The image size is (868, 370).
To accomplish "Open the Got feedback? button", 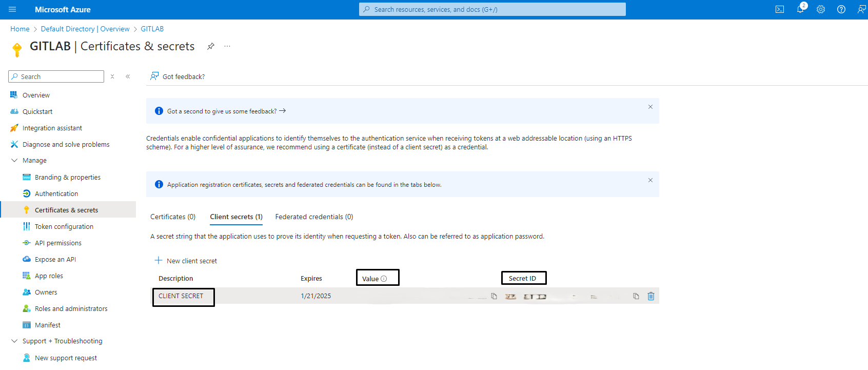I will tap(177, 76).
